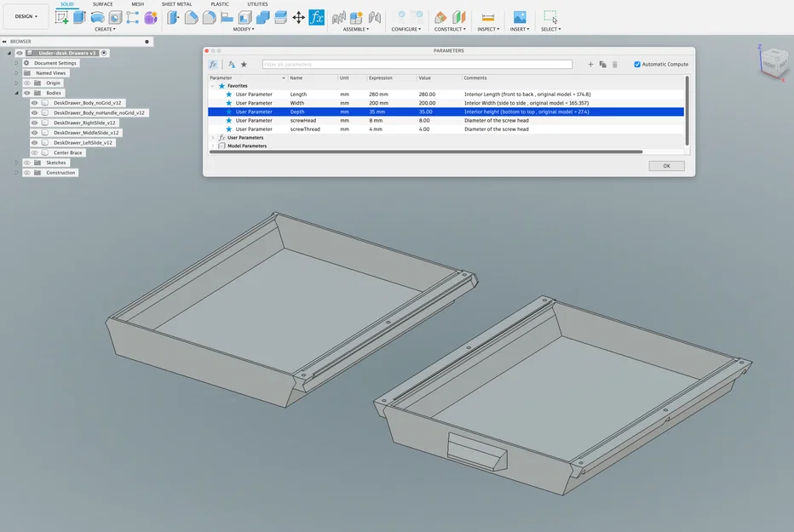The image size is (794, 532).
Task: Collapse the BROWSER panel with its arrow button
Action: coord(5,41)
